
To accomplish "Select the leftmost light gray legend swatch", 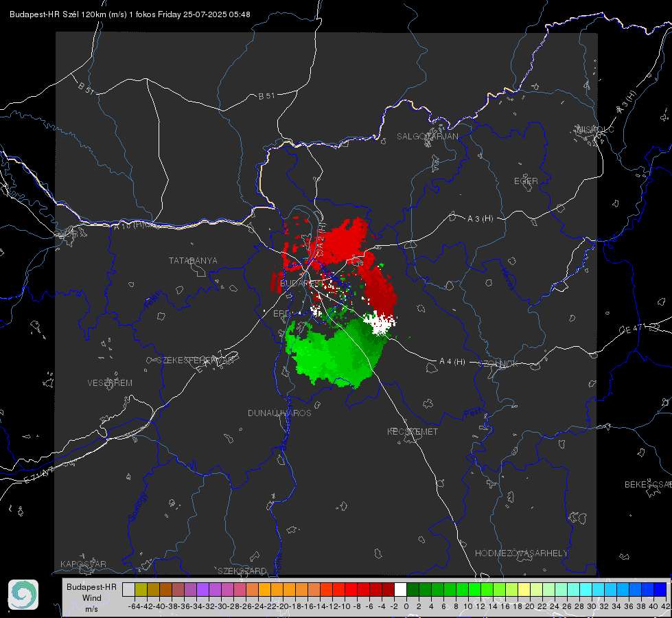I will 128,589.
